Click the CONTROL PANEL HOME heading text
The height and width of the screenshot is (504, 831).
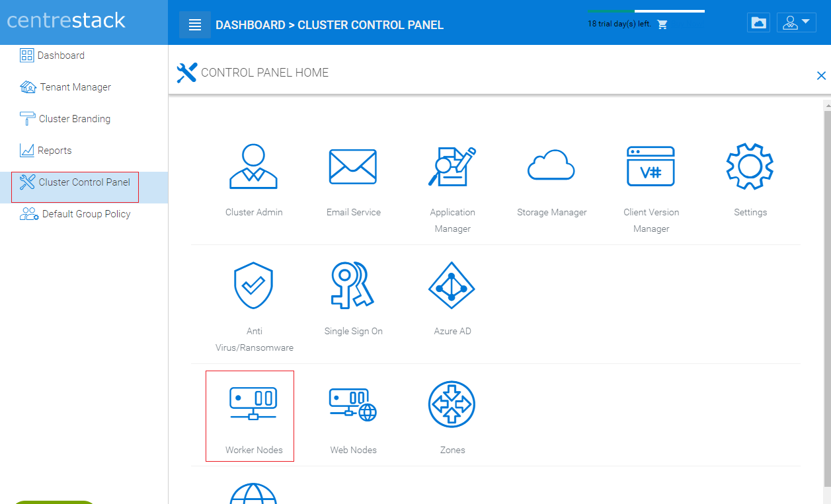click(x=265, y=73)
